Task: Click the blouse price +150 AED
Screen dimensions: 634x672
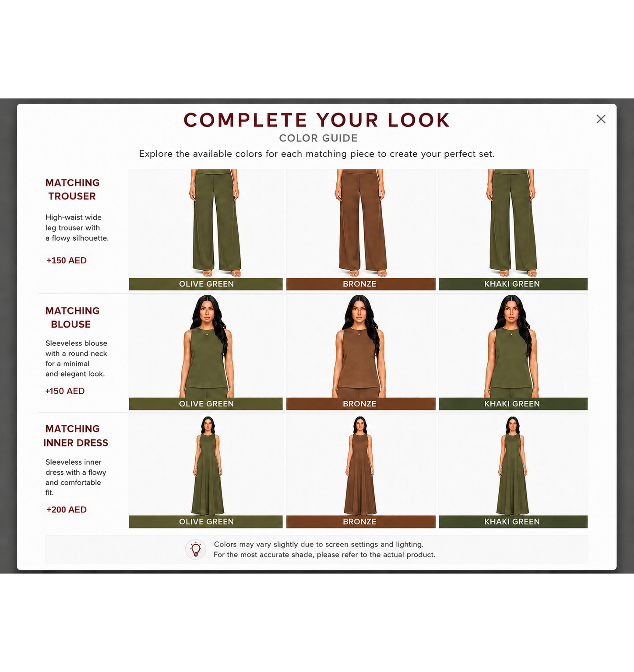Action: click(65, 391)
